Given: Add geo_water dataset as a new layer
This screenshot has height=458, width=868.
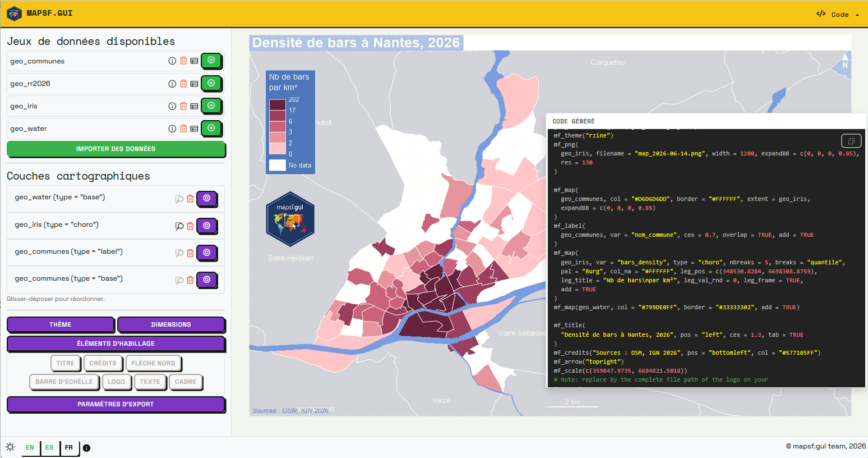Looking at the screenshot, I should (x=211, y=127).
